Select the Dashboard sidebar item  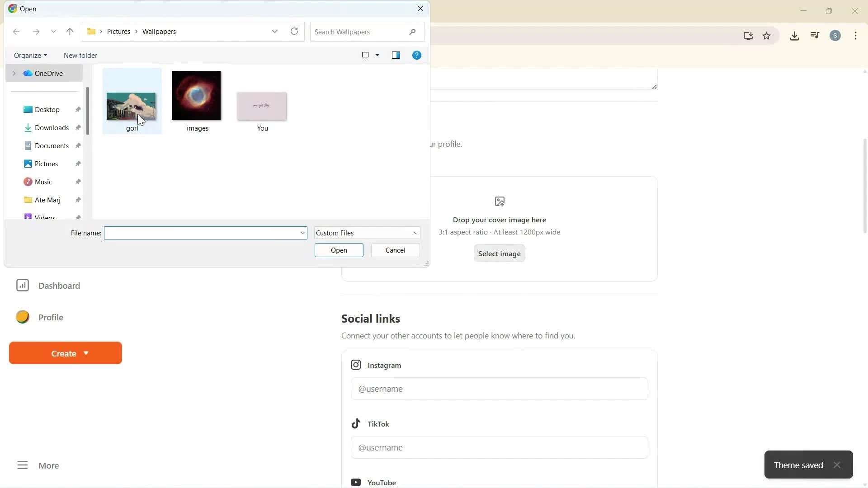[58, 286]
